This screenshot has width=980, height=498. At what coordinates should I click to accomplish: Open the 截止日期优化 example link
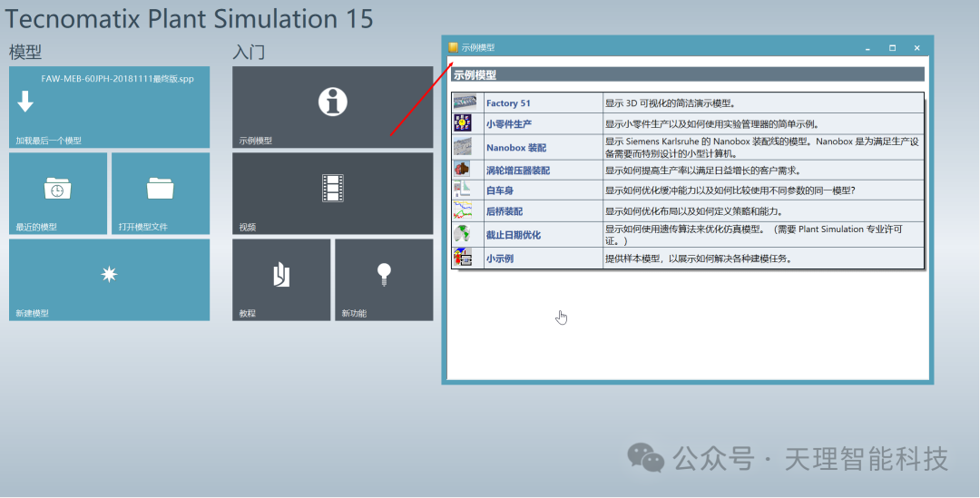[x=514, y=235]
